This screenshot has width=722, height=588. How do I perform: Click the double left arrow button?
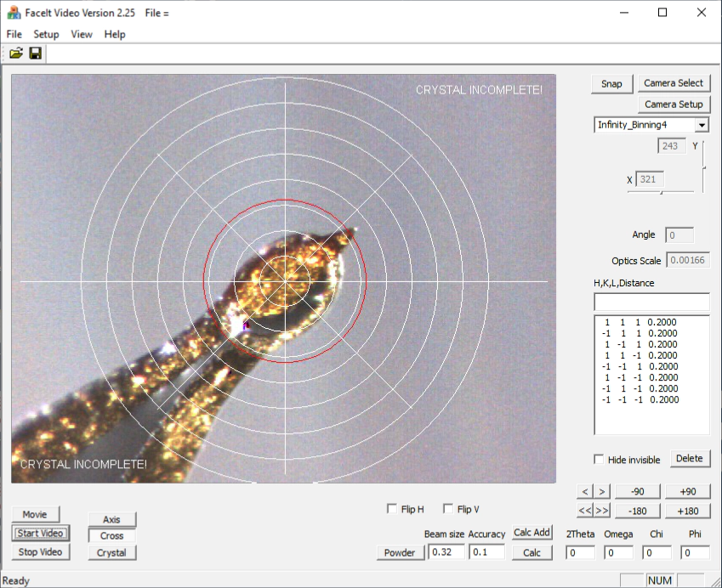[x=585, y=510]
